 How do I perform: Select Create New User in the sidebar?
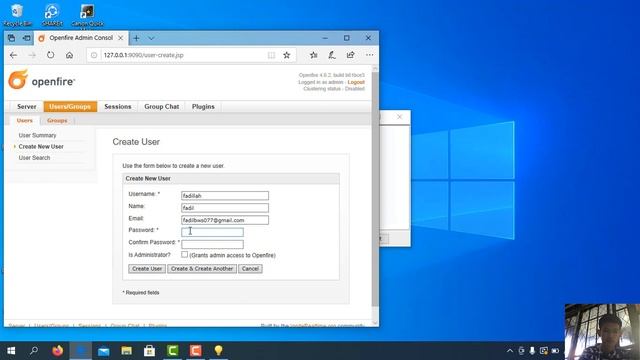(41, 147)
